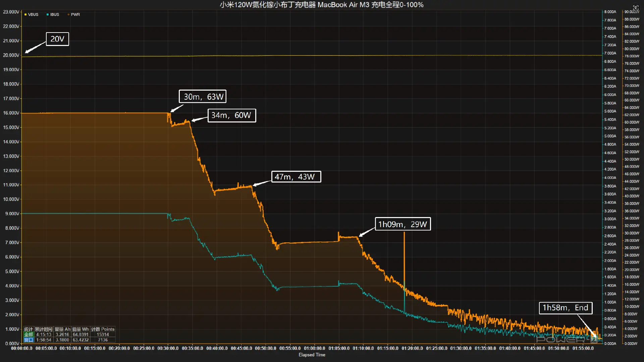Viewport: 644px width, 362px height.
Task: Click the 累计时间 column header
Action: pos(44,329)
